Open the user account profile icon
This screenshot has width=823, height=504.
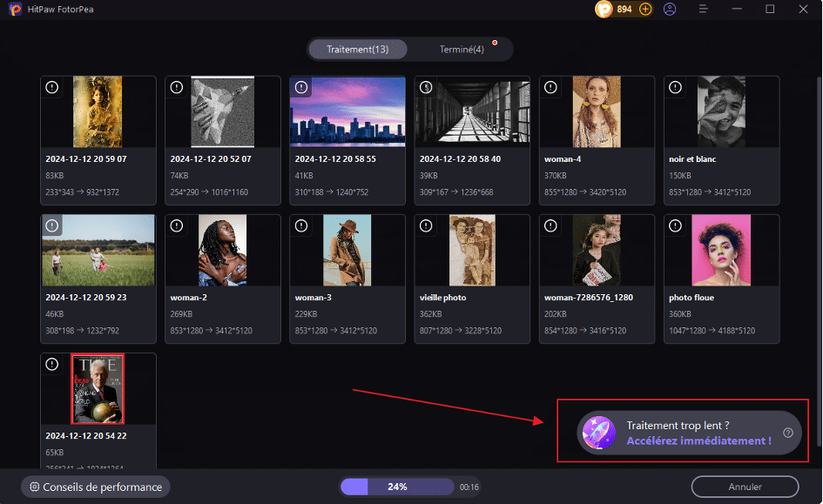pos(670,9)
